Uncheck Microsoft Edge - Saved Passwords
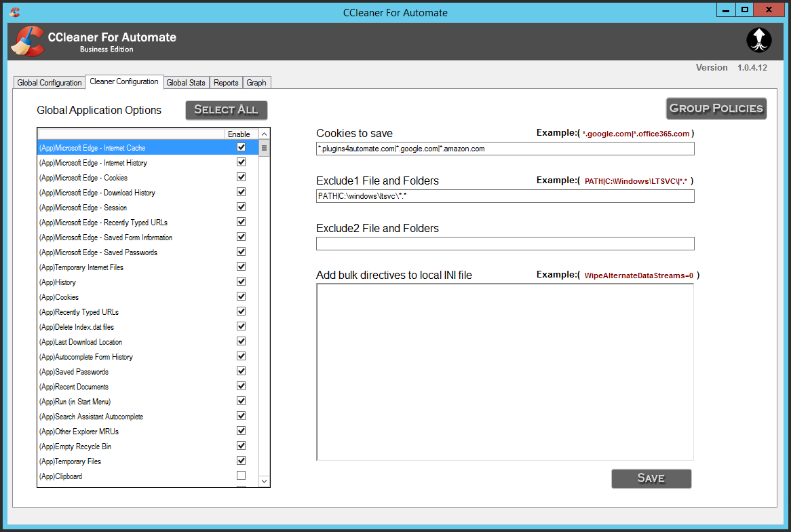The height and width of the screenshot is (532, 791). [241, 251]
